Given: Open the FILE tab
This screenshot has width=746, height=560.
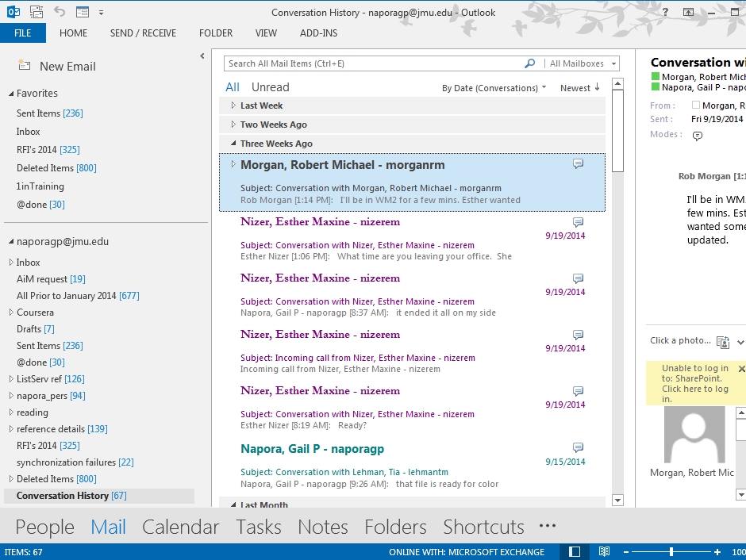Looking at the screenshot, I should (23, 33).
